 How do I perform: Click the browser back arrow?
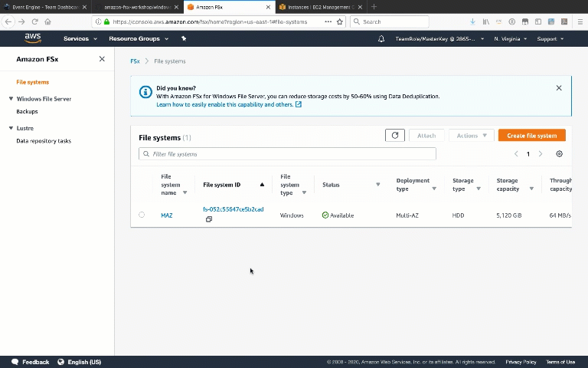click(x=8, y=21)
